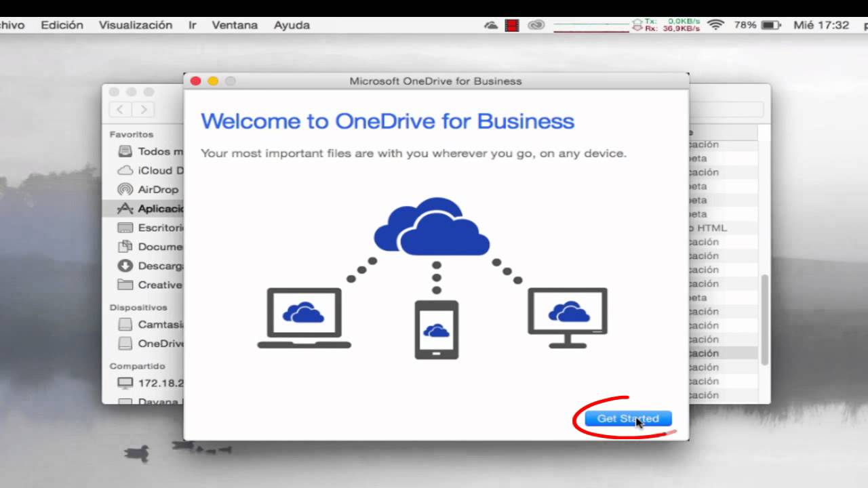
Task: Click the Escritorio sidebar icon
Action: [125, 228]
